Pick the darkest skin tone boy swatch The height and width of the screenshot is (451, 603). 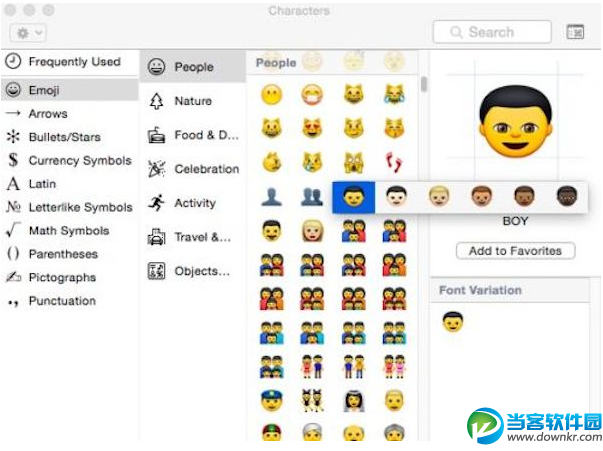click(566, 196)
